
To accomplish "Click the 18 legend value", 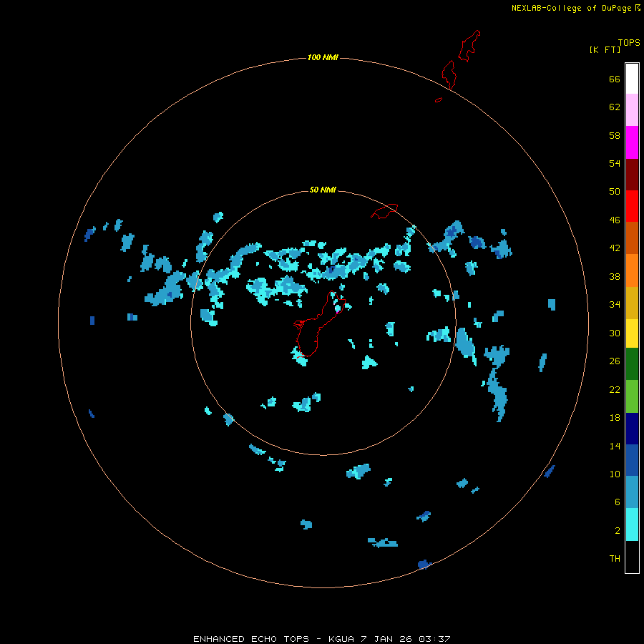I will click(x=615, y=418).
